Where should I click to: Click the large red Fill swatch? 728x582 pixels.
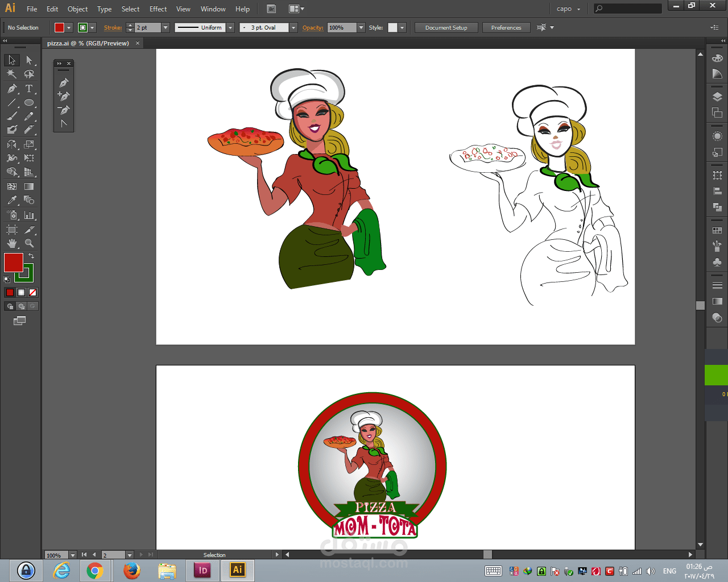pos(14,263)
